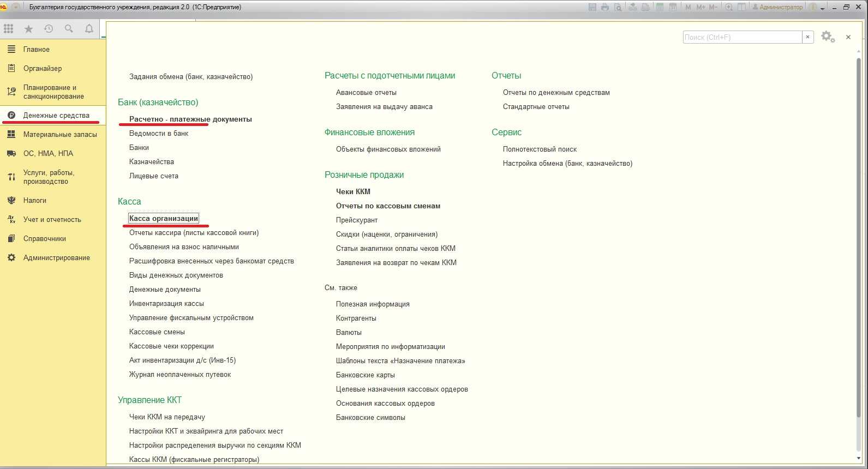Open the calendar icon in title bar
868x469 pixels.
pos(673,7)
